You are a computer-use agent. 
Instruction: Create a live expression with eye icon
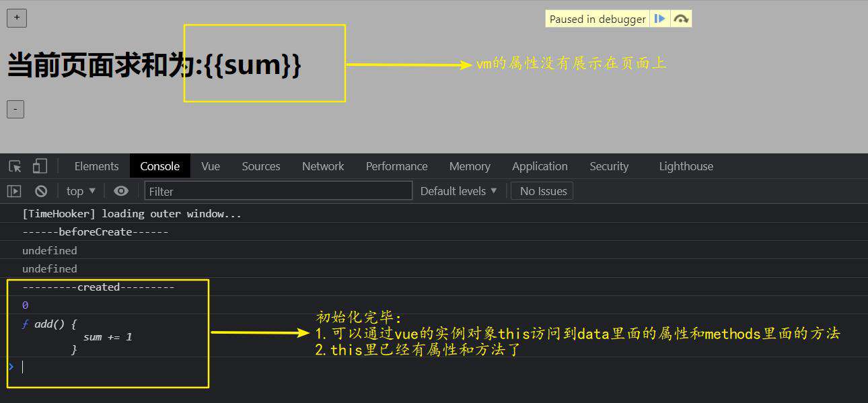(121, 191)
